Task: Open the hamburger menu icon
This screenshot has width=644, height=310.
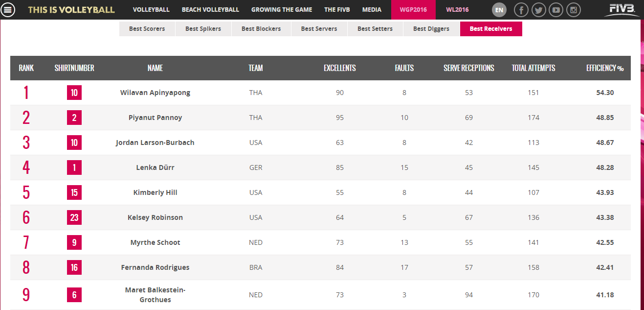Action: click(x=10, y=10)
